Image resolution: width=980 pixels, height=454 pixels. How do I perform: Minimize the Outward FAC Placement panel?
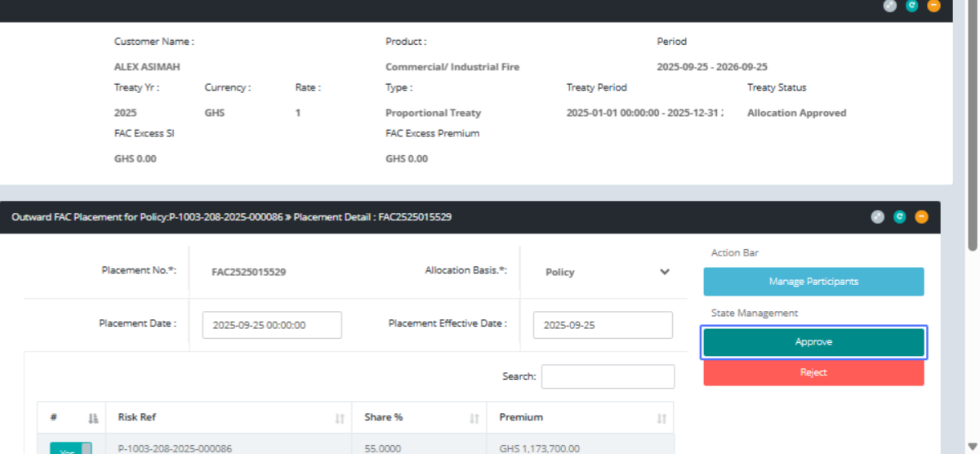coord(921,217)
